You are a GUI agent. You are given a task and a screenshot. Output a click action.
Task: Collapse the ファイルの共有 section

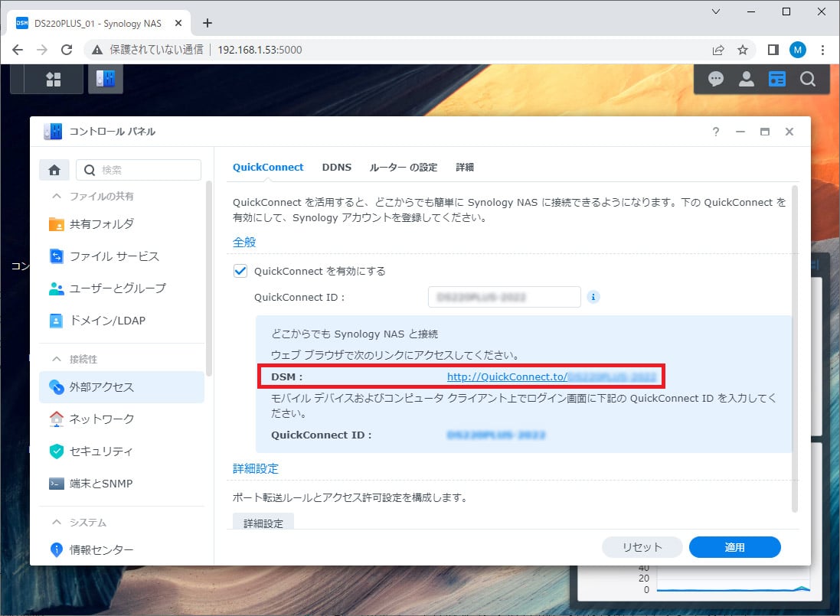tap(56, 197)
